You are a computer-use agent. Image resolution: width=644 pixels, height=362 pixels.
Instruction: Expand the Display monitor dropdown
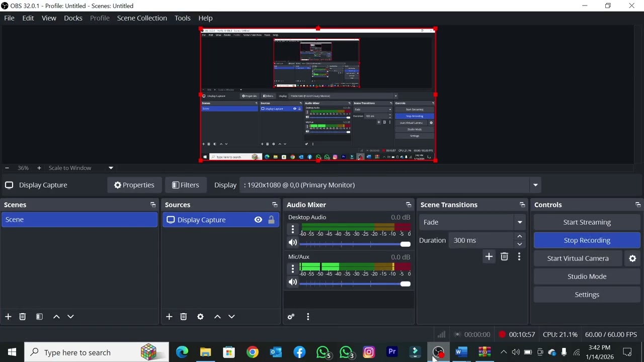[x=535, y=185]
